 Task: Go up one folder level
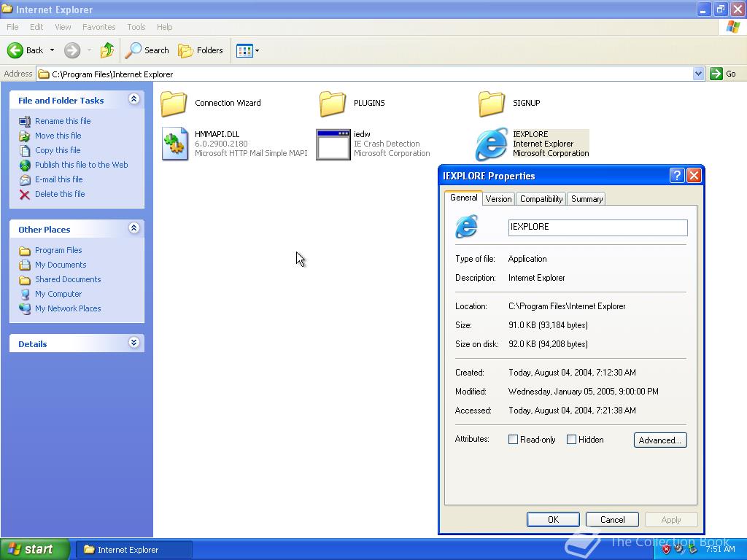pos(107,50)
